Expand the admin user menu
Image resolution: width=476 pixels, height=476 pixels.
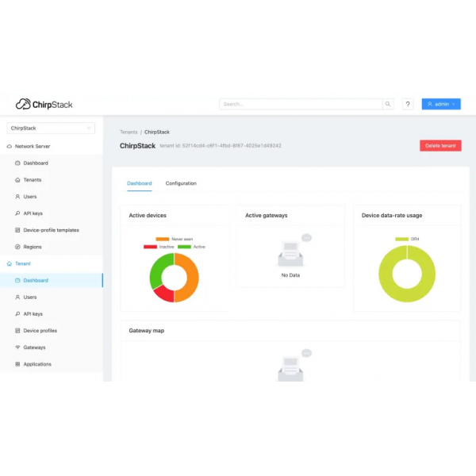pyautogui.click(x=441, y=104)
